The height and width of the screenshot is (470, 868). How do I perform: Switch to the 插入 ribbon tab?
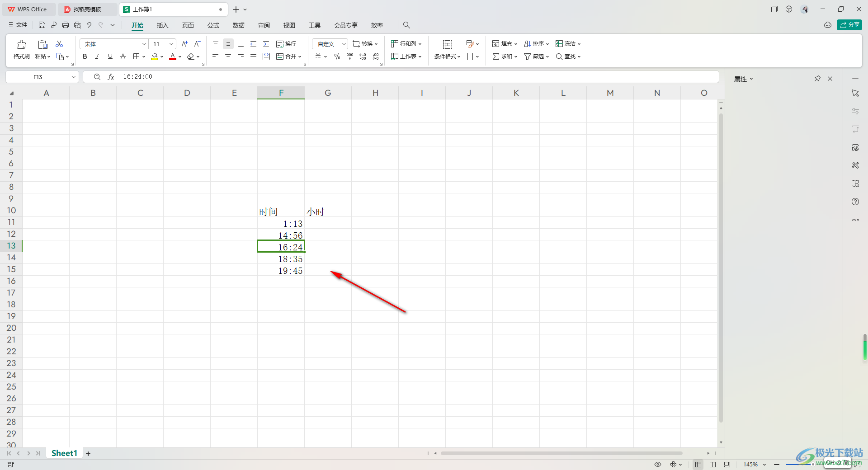coord(162,25)
